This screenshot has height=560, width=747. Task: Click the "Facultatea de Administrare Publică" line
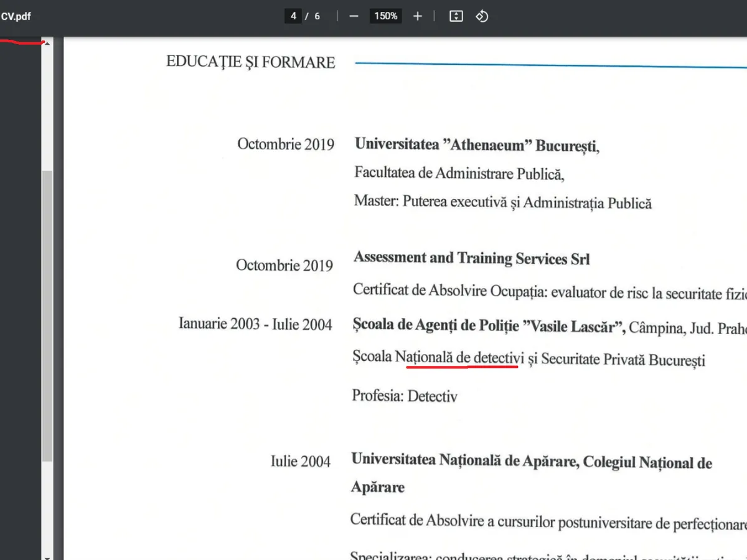[459, 173]
